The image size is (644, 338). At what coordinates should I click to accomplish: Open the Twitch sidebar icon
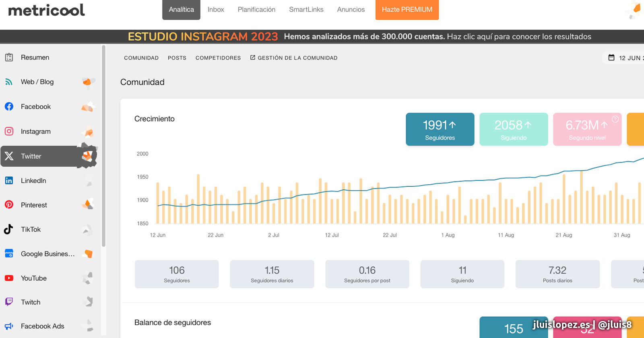point(9,302)
